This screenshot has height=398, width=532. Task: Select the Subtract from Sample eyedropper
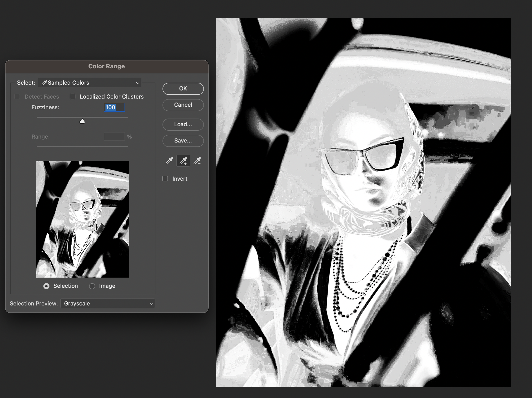[197, 161]
